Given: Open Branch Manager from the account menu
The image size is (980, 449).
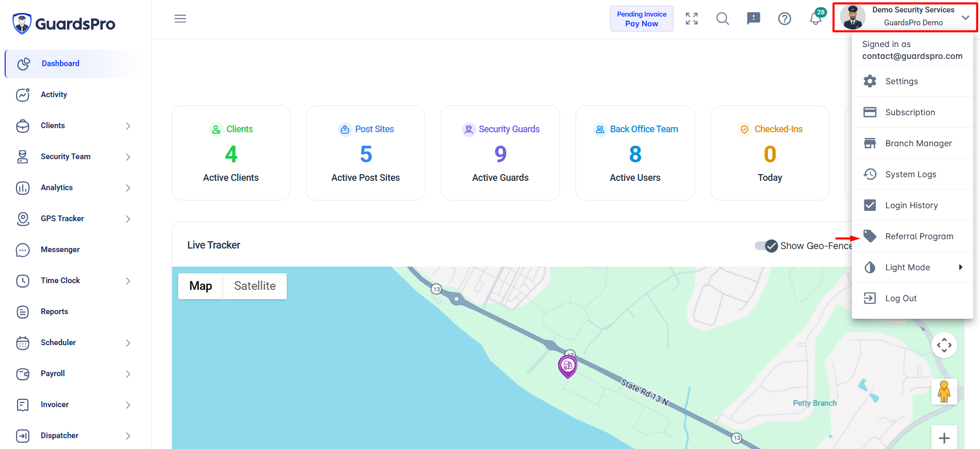Looking at the screenshot, I should click(x=912, y=143).
